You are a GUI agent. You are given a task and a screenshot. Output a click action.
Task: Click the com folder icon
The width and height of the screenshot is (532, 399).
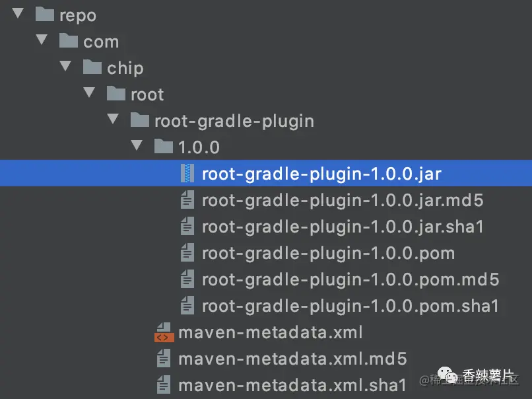click(x=69, y=42)
